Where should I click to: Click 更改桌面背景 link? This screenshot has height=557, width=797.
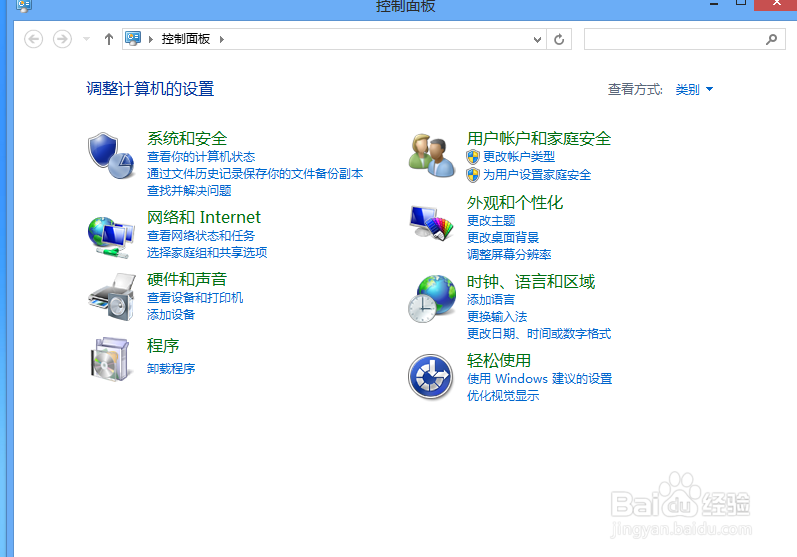point(503,237)
